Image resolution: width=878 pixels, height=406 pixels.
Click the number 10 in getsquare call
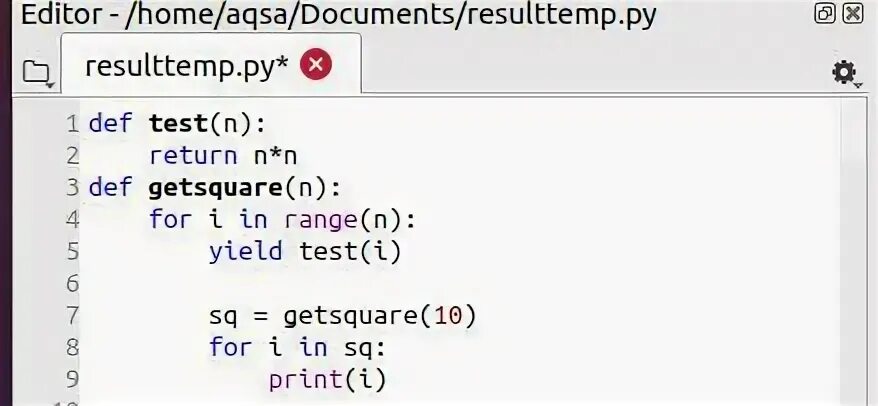pos(449,316)
